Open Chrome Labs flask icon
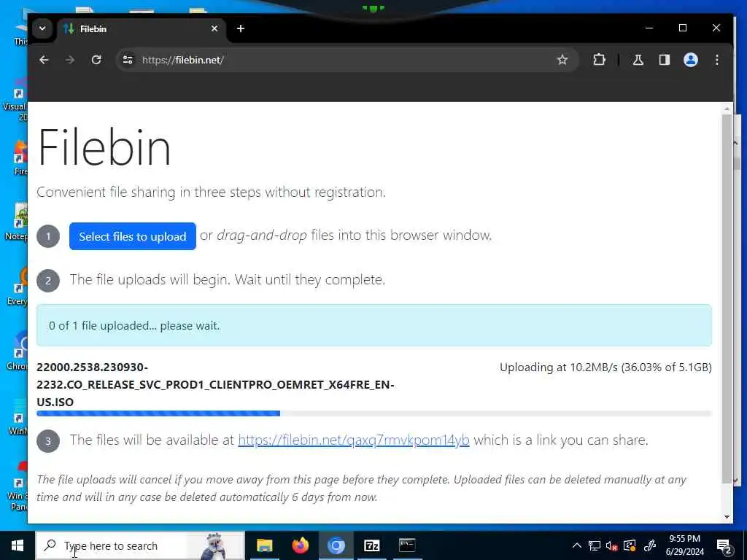 (x=638, y=60)
